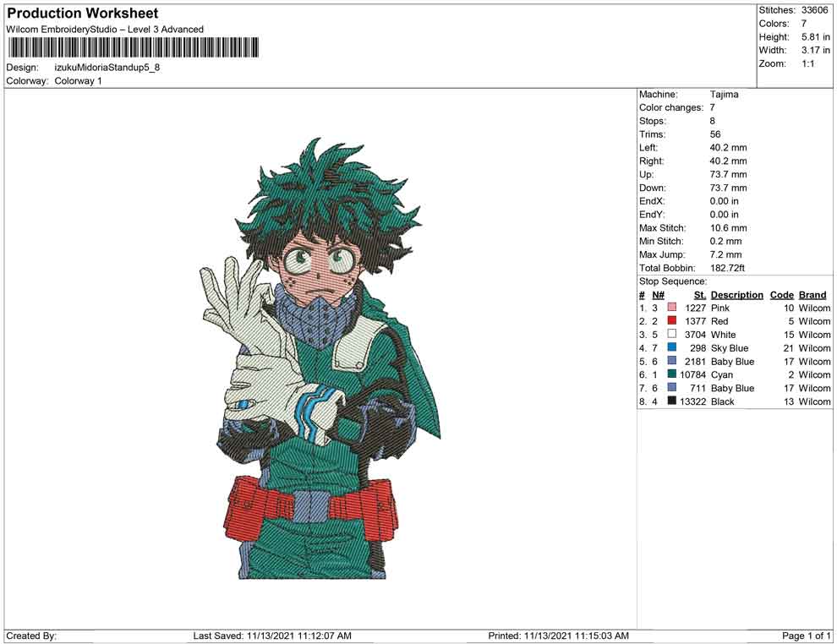Click the Machine value 'Tajima'
The width and height of the screenshot is (837, 644).
(725, 95)
